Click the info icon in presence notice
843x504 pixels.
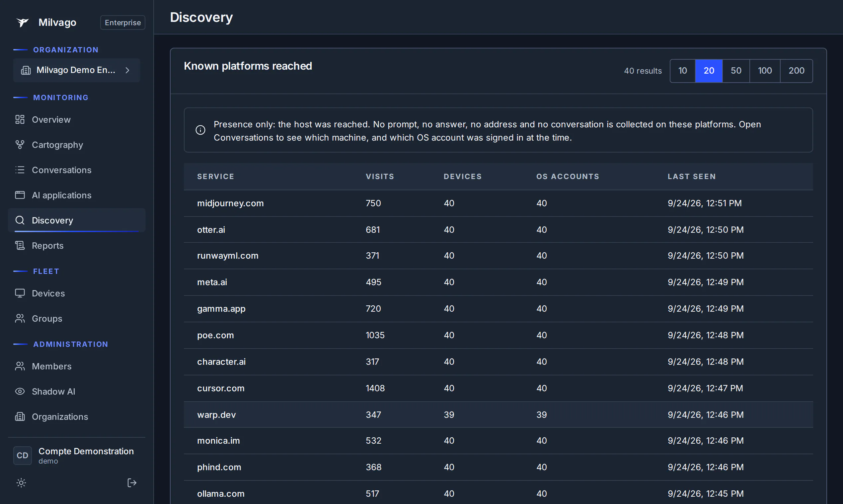click(x=200, y=130)
